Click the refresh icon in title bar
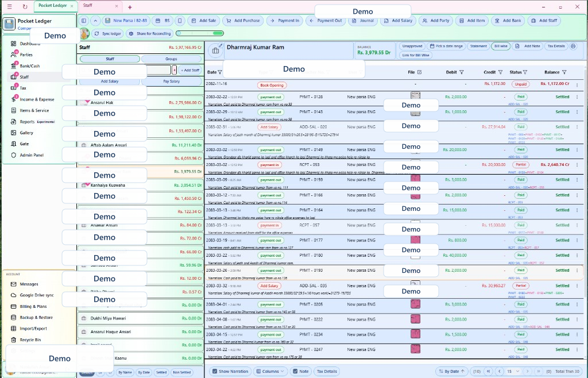588x378 pixels. coord(25,6)
